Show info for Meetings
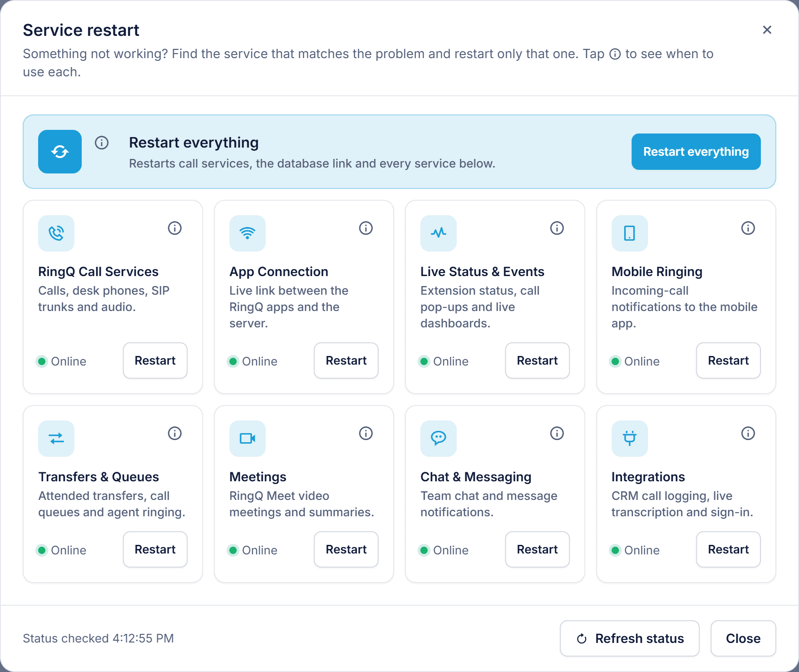 366,433
